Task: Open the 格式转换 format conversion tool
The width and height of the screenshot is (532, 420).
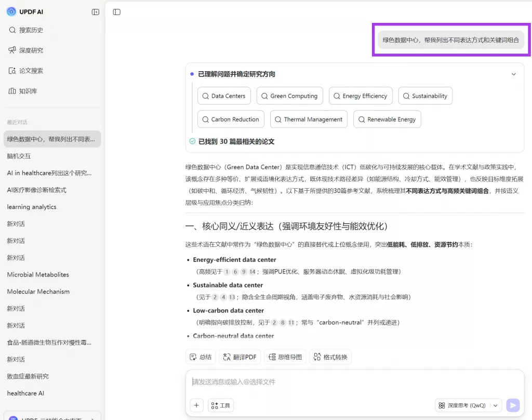Action: coord(330,357)
